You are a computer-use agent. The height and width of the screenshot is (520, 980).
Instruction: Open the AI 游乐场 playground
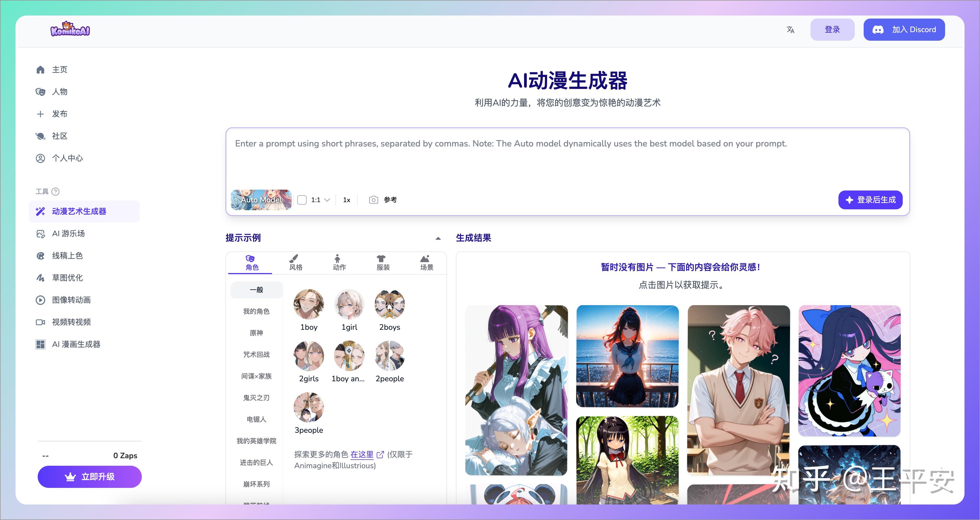[68, 234]
